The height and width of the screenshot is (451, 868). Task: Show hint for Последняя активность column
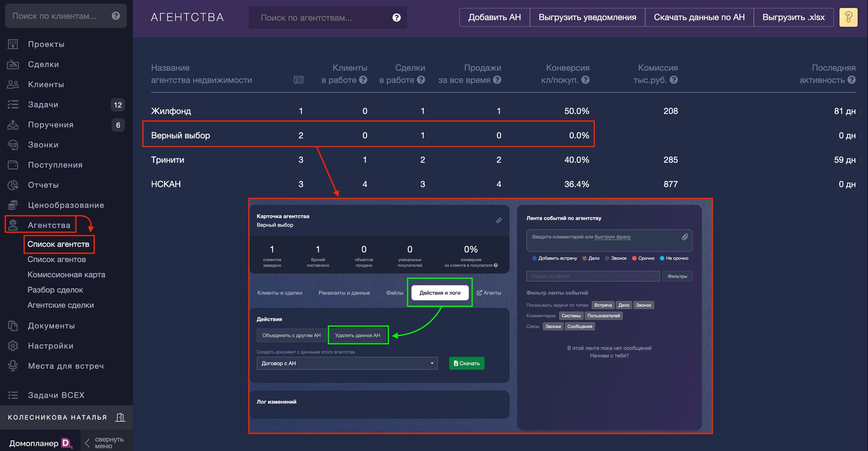pyautogui.click(x=852, y=80)
